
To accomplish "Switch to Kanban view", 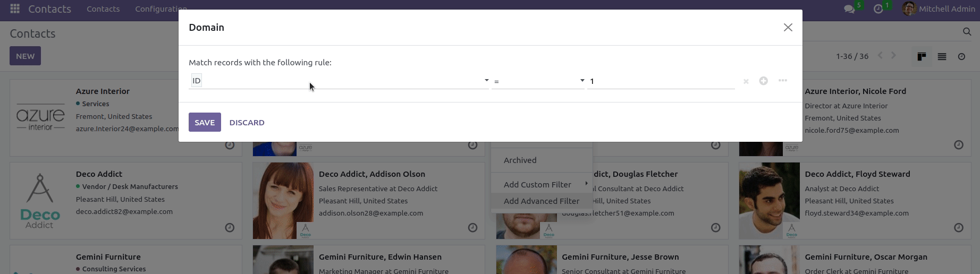I will (x=922, y=56).
